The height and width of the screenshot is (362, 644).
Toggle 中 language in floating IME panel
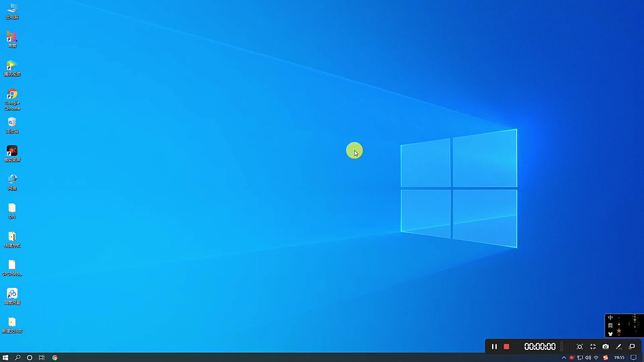click(610, 318)
